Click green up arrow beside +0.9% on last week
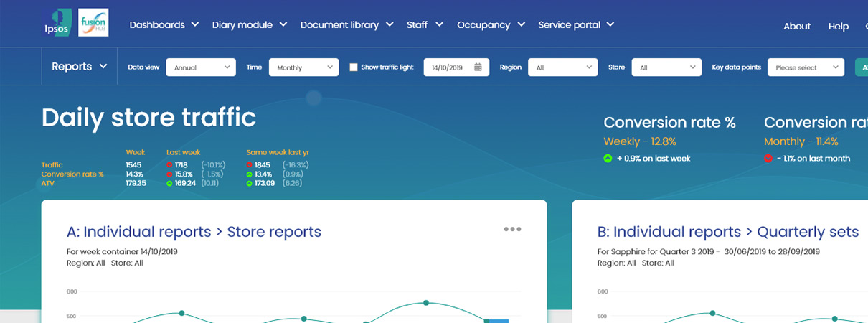868x323 pixels. click(x=608, y=158)
